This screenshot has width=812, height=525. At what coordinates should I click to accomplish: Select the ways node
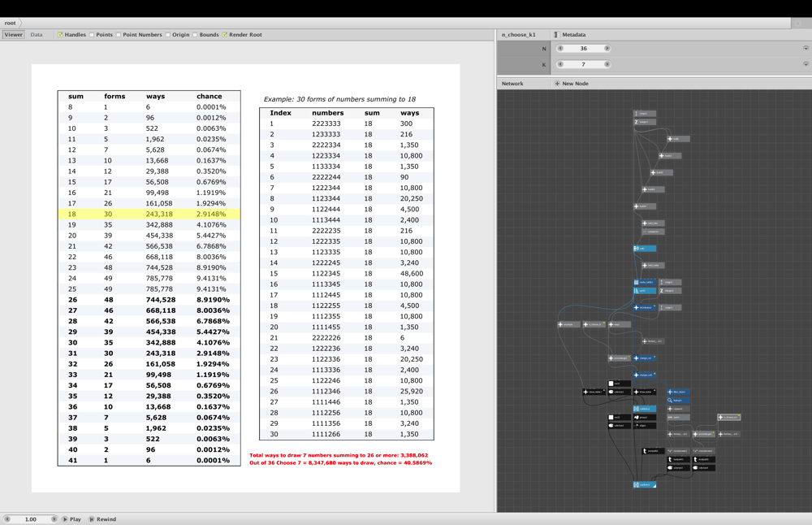pos(620,324)
